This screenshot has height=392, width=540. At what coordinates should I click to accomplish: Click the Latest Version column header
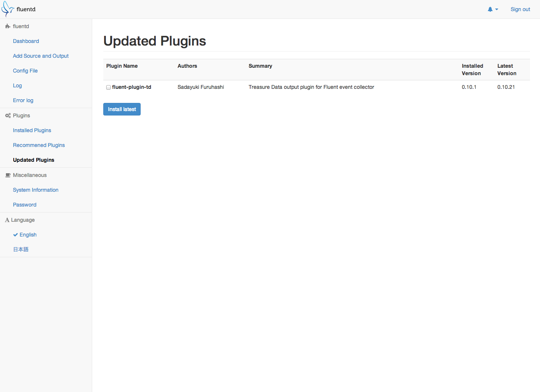click(x=507, y=70)
